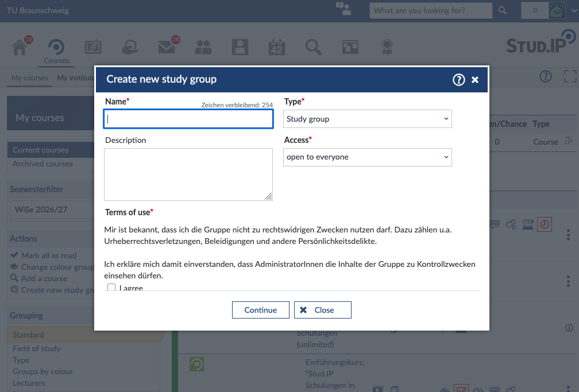Click the notification counter showing 0
The width and height of the screenshot is (579, 392).
pos(535,10)
